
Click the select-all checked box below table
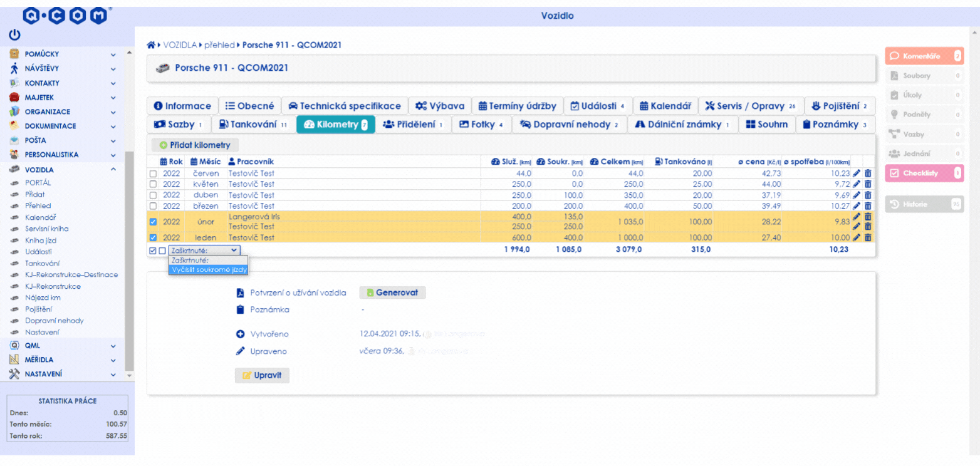[x=153, y=250]
